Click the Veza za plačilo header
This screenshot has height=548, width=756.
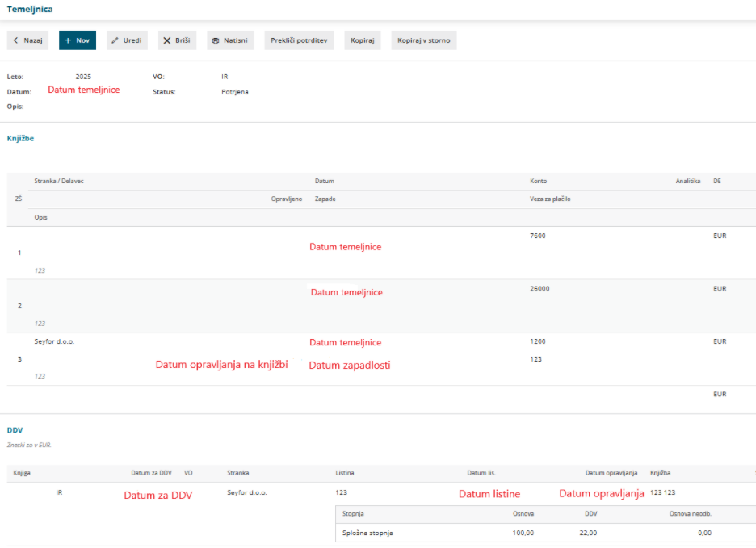[x=550, y=199]
